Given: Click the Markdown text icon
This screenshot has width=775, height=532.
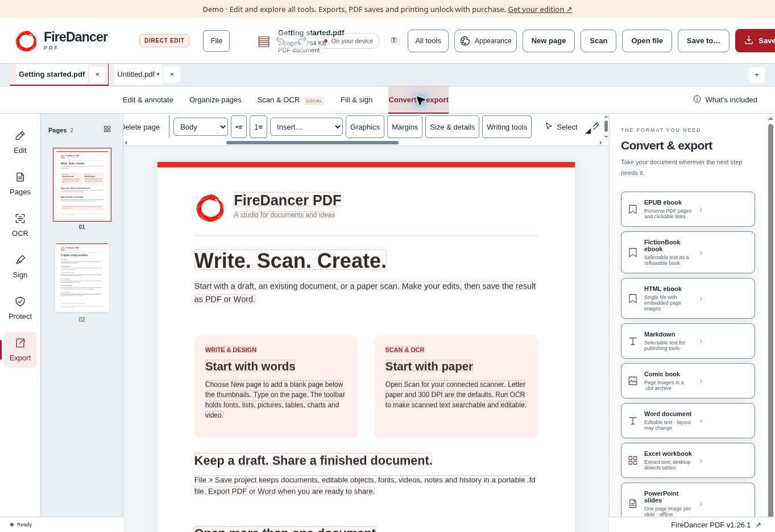Looking at the screenshot, I should click(x=633, y=341).
